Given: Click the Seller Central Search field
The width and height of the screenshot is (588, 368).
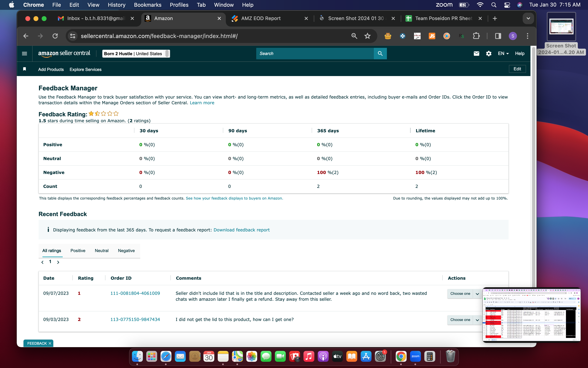Looking at the screenshot, I should coord(315,54).
